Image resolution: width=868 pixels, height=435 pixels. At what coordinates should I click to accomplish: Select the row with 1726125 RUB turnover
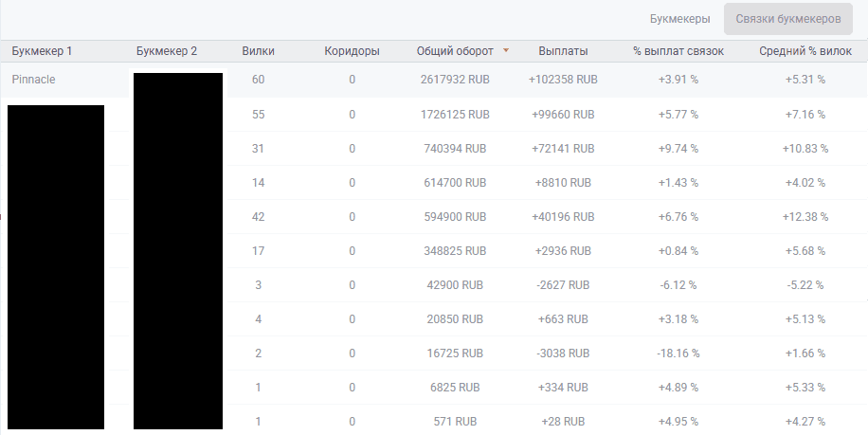coord(455,115)
